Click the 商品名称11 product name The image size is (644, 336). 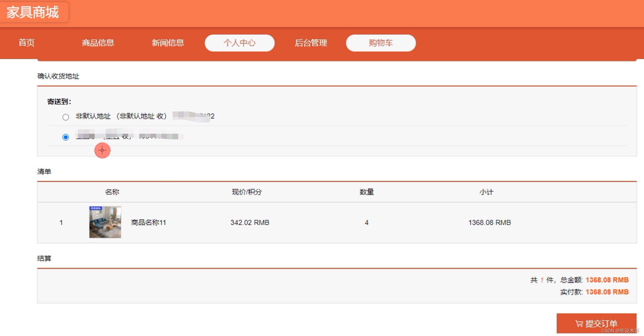point(148,222)
